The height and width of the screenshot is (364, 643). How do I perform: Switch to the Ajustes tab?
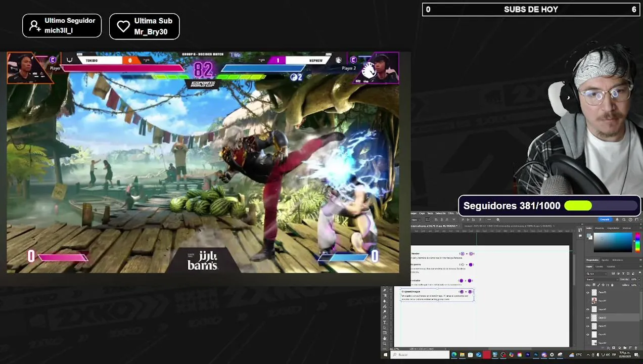click(605, 260)
